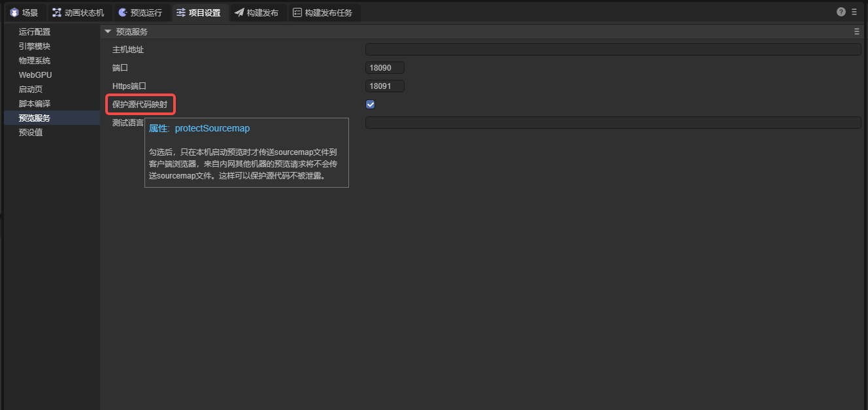Choose 预设值 in the sidebar
The width and height of the screenshot is (868, 410).
click(x=31, y=133)
